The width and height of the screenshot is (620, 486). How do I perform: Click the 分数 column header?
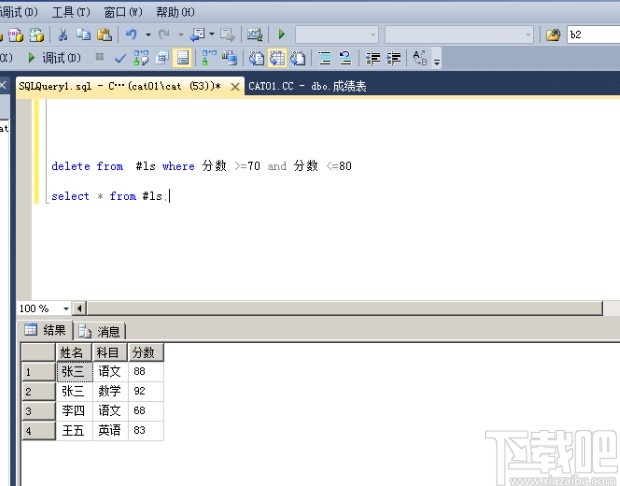click(x=146, y=353)
